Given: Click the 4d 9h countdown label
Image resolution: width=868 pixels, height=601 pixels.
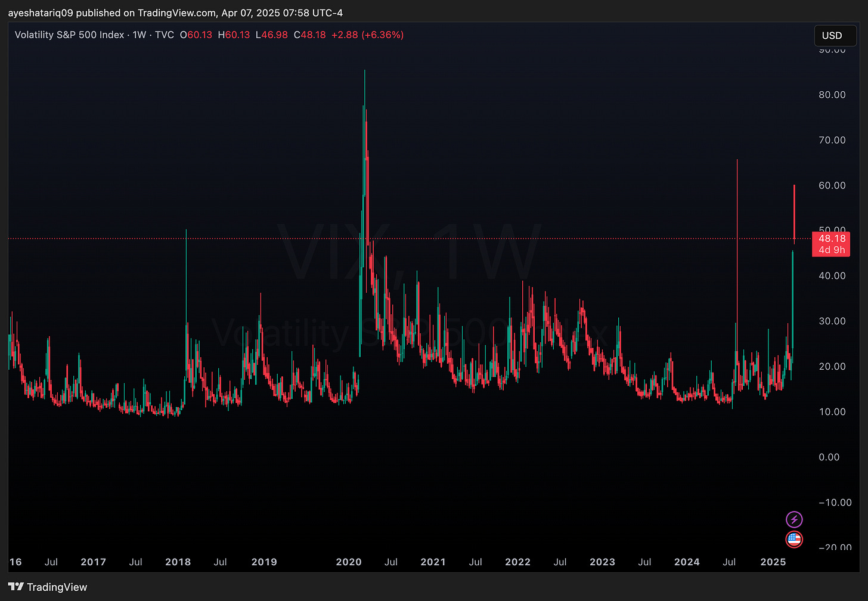Looking at the screenshot, I should [831, 250].
